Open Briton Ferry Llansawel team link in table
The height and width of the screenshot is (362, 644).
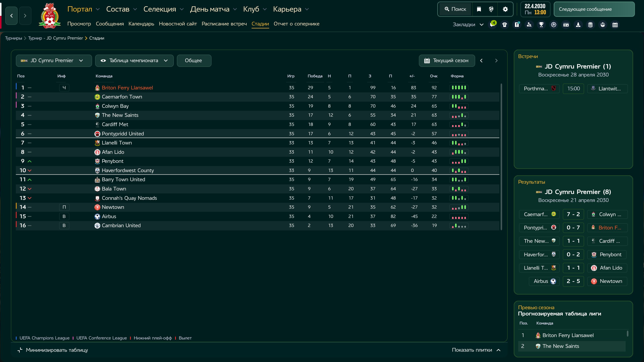tap(127, 88)
